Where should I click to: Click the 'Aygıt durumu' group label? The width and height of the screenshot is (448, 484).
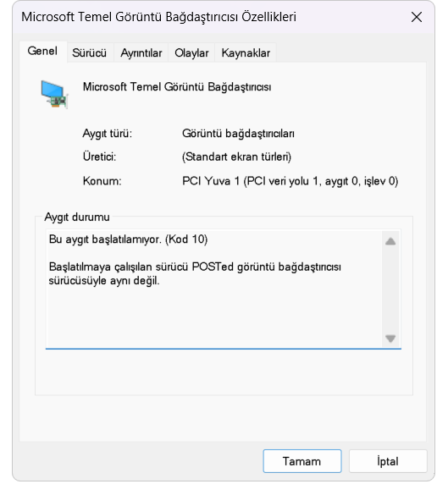coord(77,217)
